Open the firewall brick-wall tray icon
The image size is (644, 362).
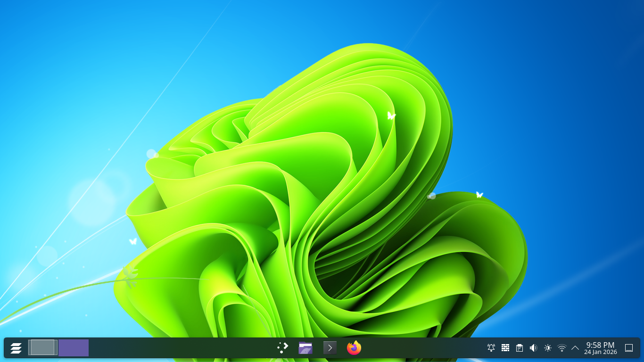505,348
